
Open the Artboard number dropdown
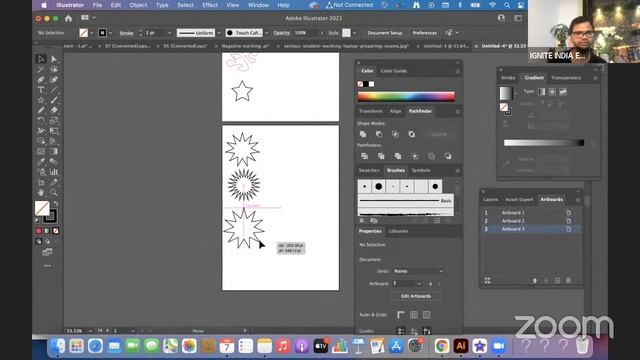coord(419,283)
